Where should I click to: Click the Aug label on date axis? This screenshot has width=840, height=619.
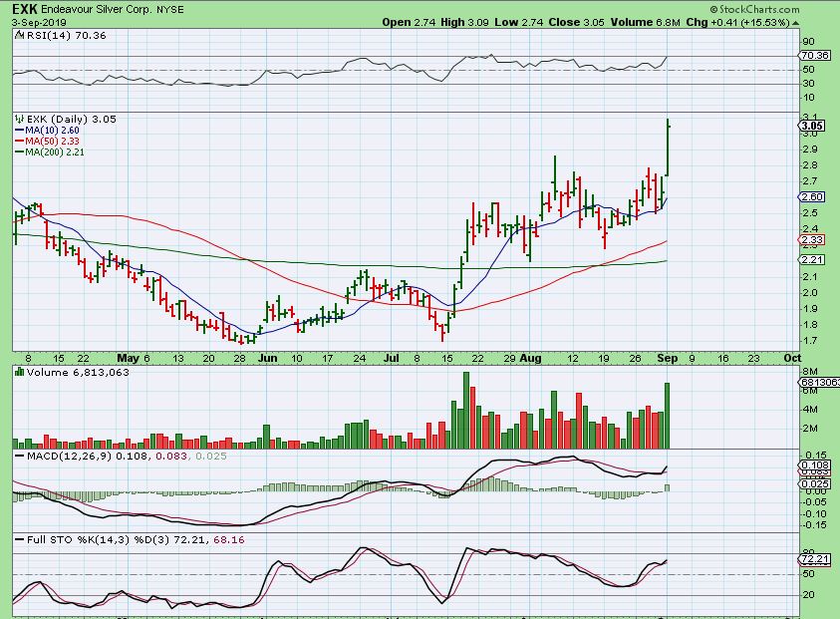pyautogui.click(x=530, y=358)
